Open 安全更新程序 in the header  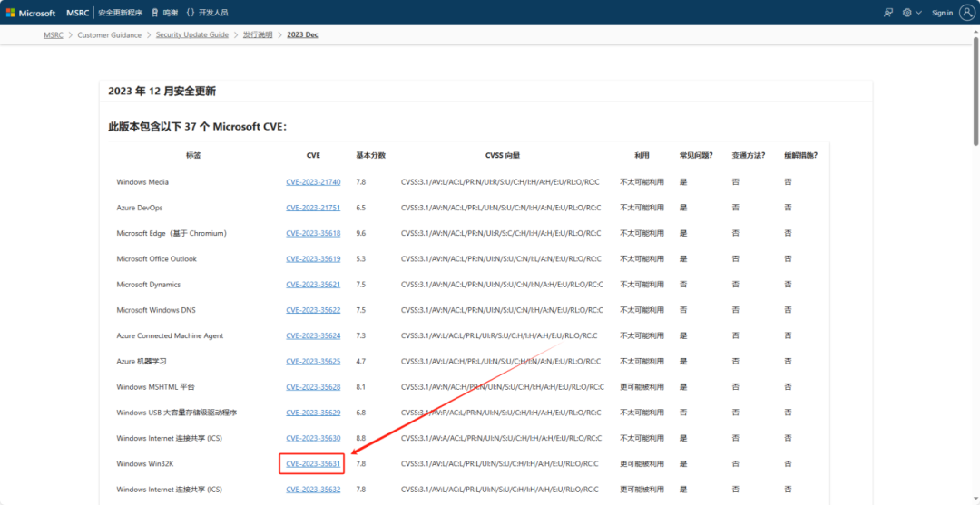tap(120, 13)
